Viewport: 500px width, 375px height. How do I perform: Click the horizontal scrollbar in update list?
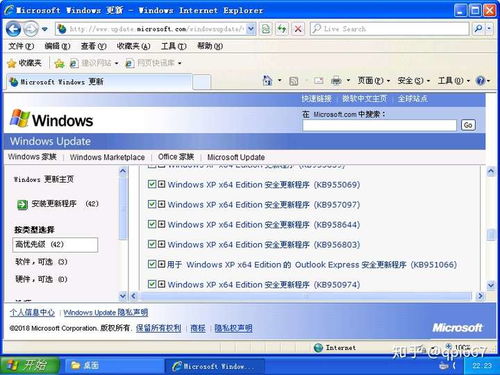(x=306, y=296)
